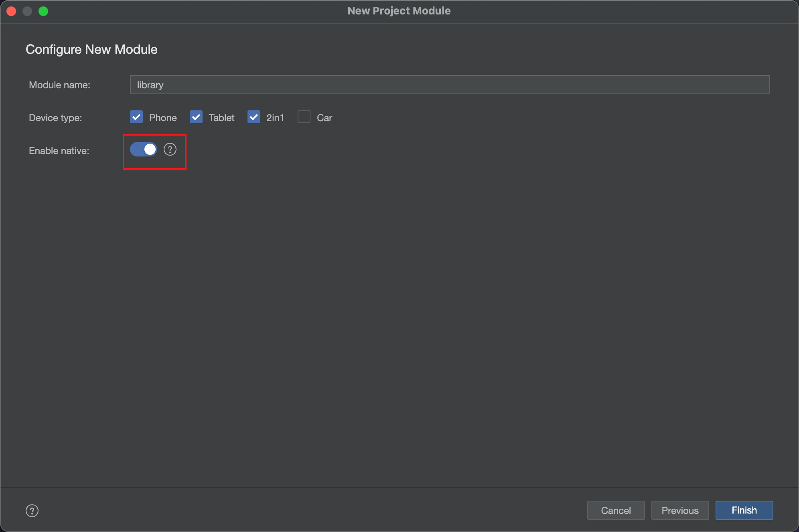Deselect the 2in1 device checkbox
Image resolution: width=799 pixels, height=532 pixels.
[x=254, y=117]
